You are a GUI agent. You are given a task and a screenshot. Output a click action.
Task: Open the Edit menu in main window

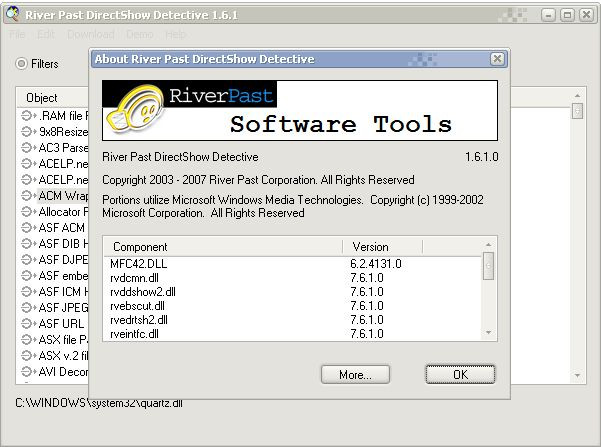point(46,35)
